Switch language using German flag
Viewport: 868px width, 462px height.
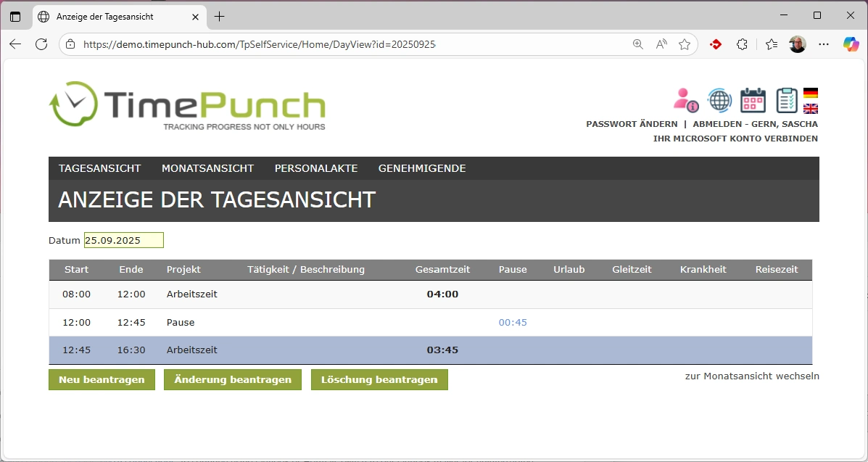pyautogui.click(x=810, y=93)
